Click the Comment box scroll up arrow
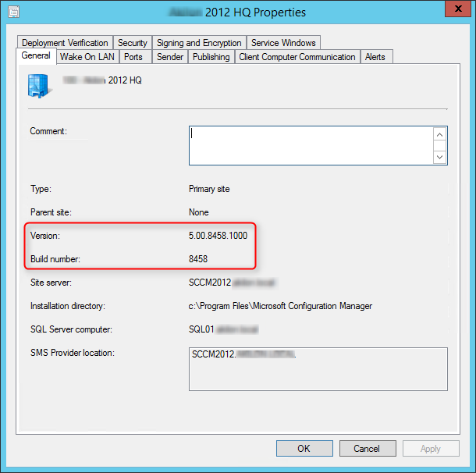 [439, 134]
